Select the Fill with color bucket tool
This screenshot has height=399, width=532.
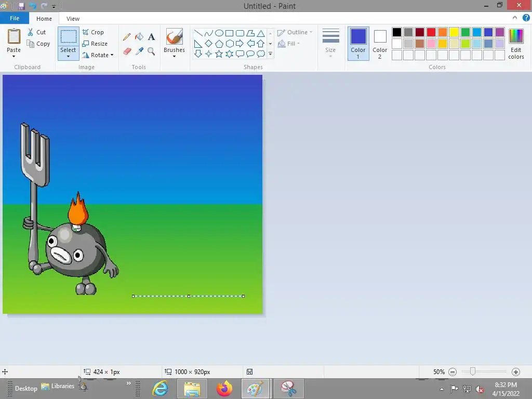click(x=139, y=37)
